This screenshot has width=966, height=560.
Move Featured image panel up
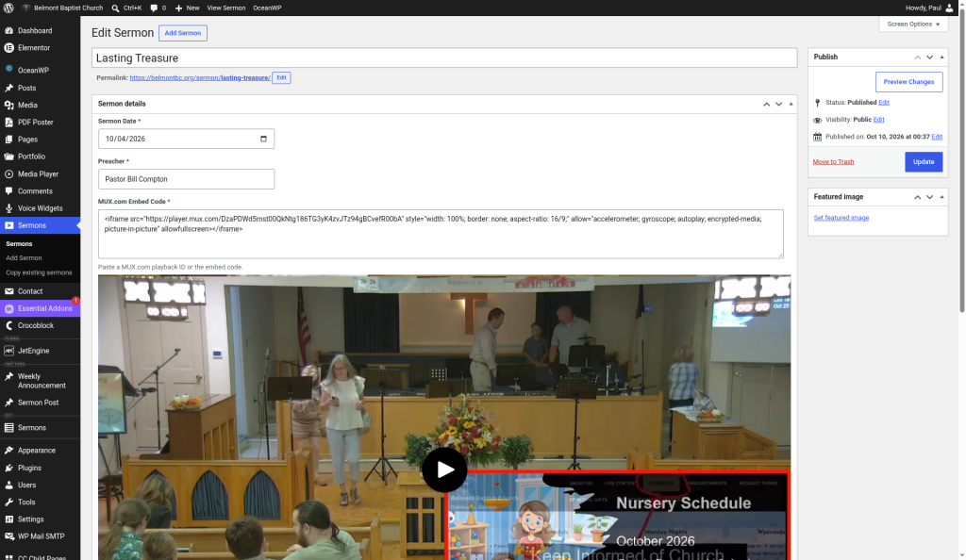tap(917, 197)
